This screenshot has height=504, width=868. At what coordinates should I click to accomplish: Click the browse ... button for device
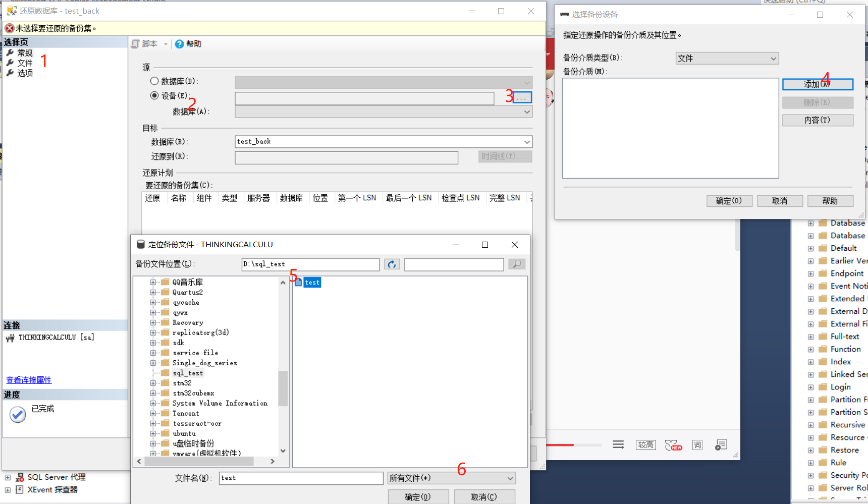pyautogui.click(x=522, y=98)
